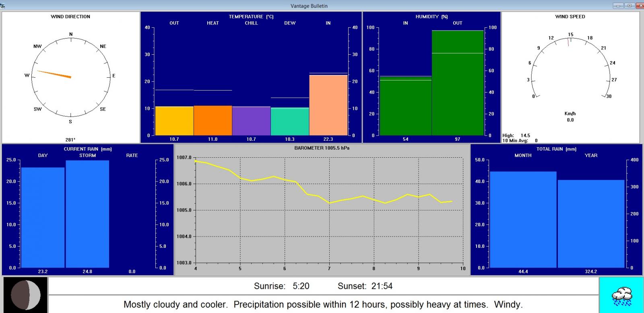This screenshot has width=644, height=313.
Task: Click the BAROMETER 1005.5 hPa heading
Action: click(322, 148)
